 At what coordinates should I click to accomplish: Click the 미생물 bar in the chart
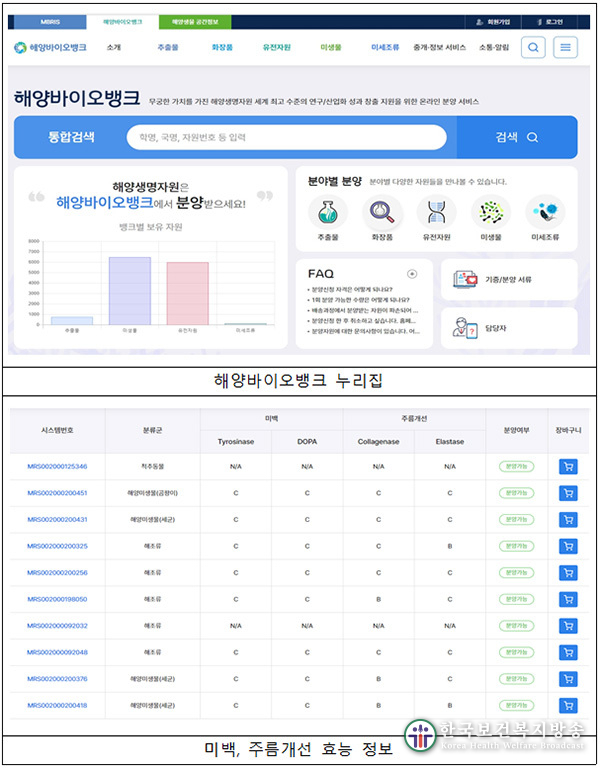(130, 291)
